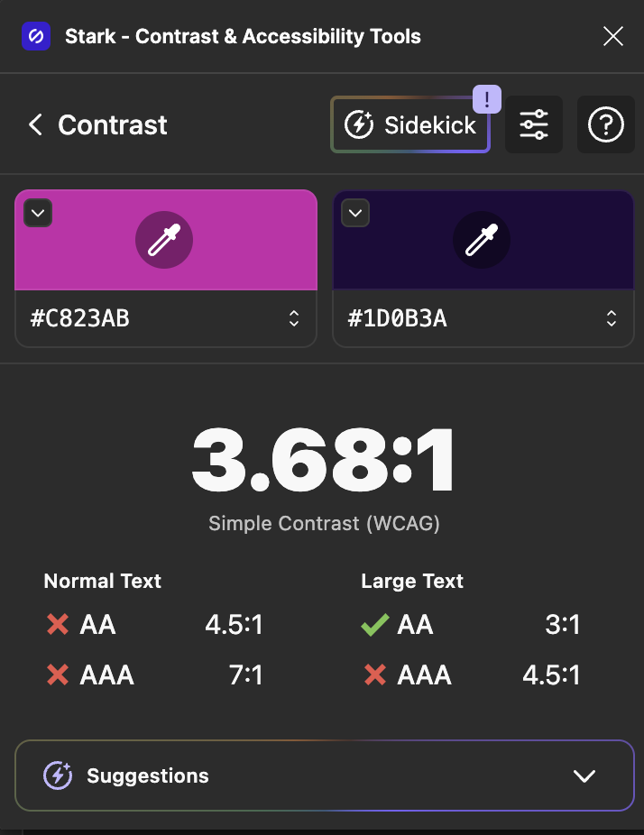Click the notification badge above Sidekick
This screenshot has height=835, width=644.
pyautogui.click(x=485, y=99)
